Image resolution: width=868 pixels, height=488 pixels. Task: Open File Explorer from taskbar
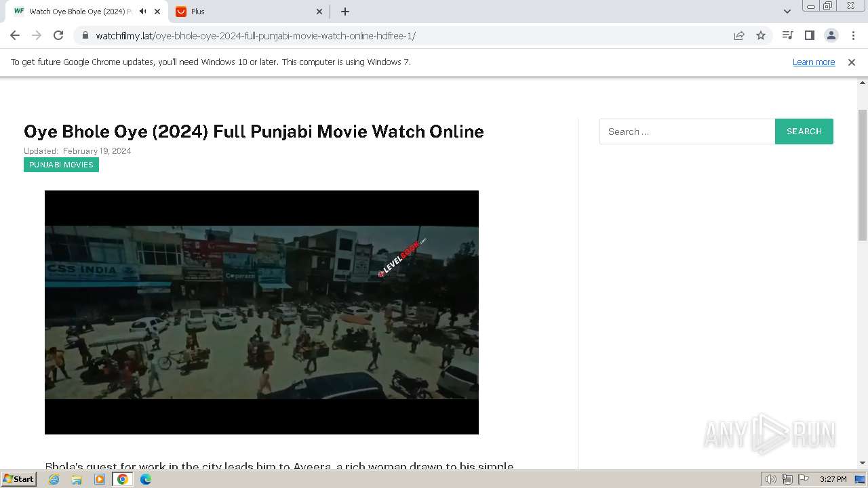tap(77, 479)
